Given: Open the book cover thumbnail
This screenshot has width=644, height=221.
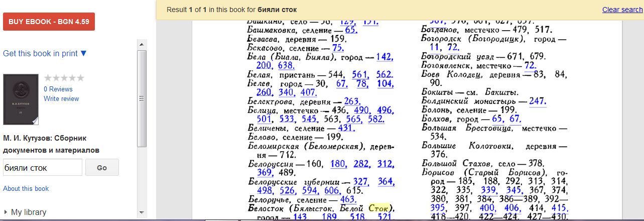Looking at the screenshot, I should click(21, 99).
